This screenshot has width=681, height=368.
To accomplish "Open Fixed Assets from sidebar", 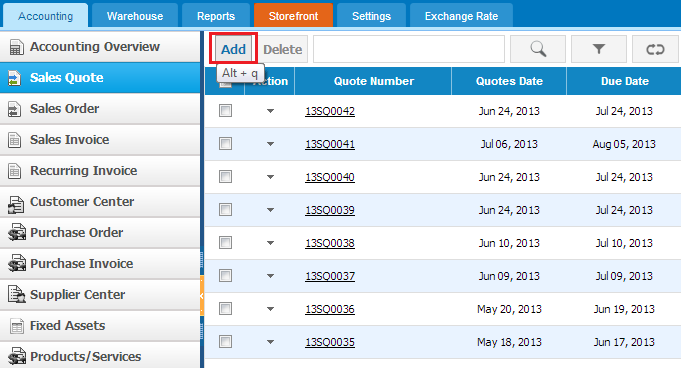I will [100, 325].
